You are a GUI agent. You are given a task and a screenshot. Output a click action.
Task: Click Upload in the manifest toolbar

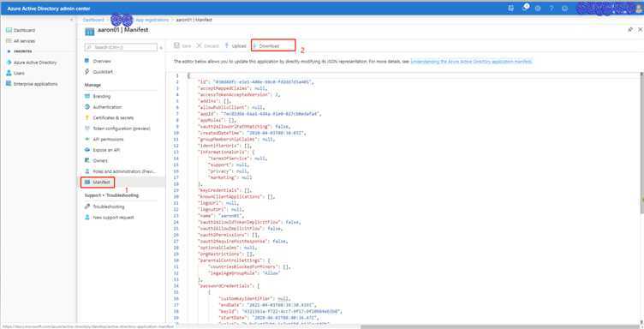[236, 46]
